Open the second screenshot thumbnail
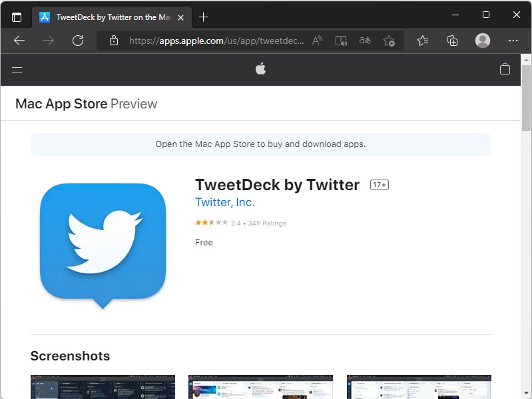 pos(260,387)
